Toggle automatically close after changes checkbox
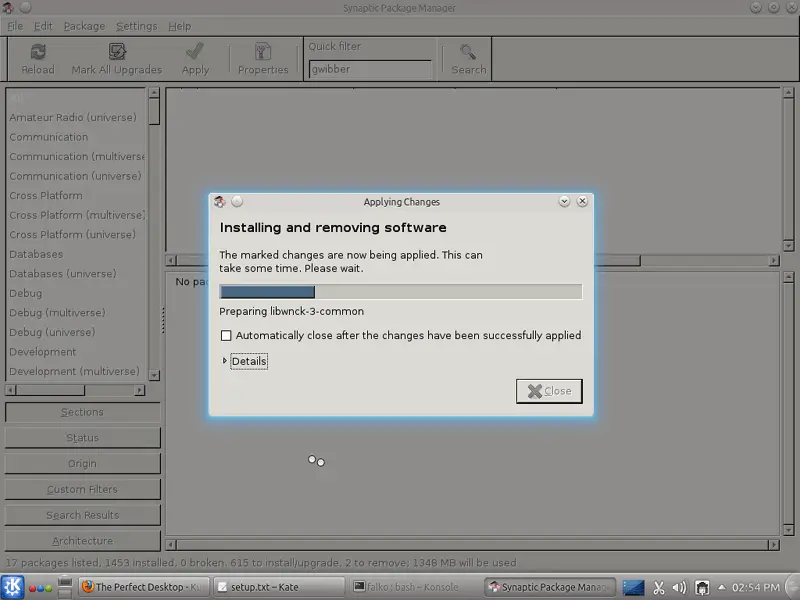This screenshot has width=800, height=600. [x=226, y=336]
